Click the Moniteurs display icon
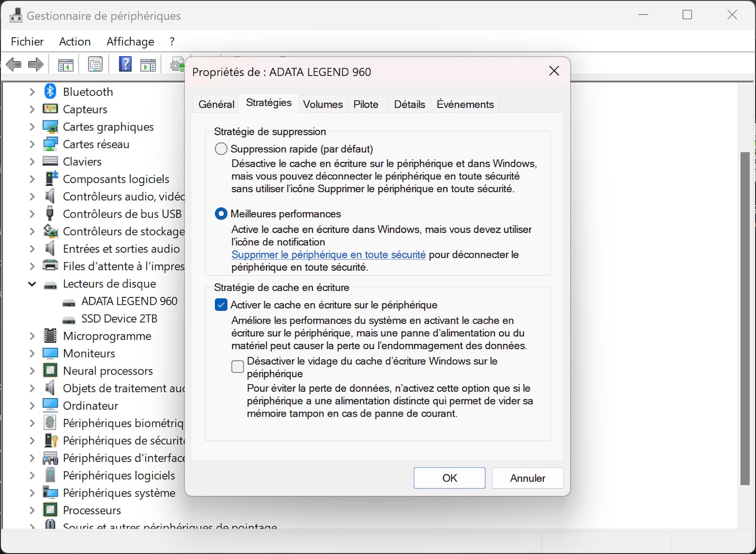The image size is (756, 554). click(50, 353)
